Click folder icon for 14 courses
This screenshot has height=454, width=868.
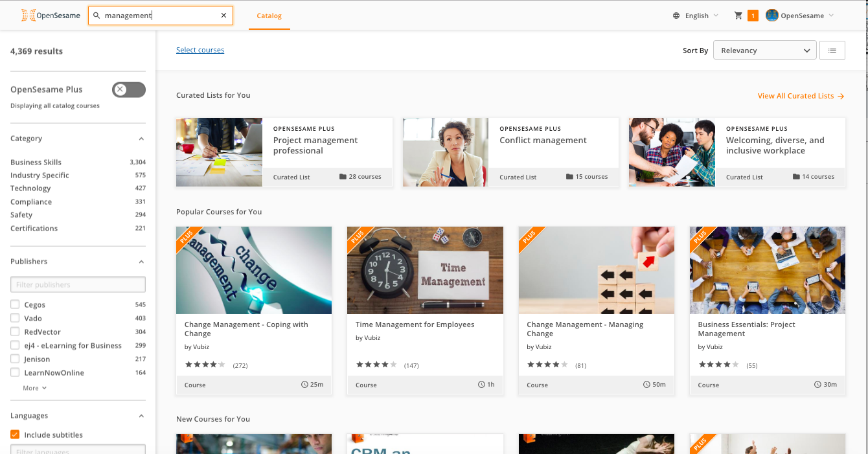[x=796, y=176]
